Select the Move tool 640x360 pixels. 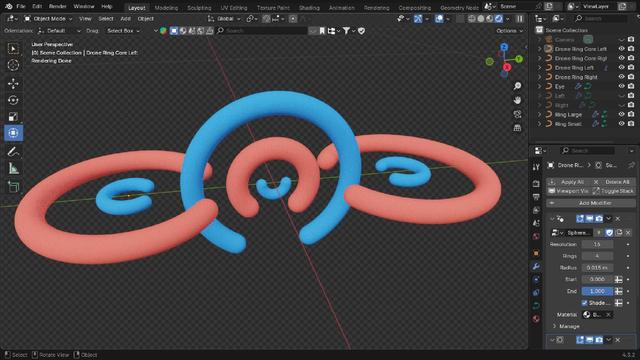(x=13, y=84)
